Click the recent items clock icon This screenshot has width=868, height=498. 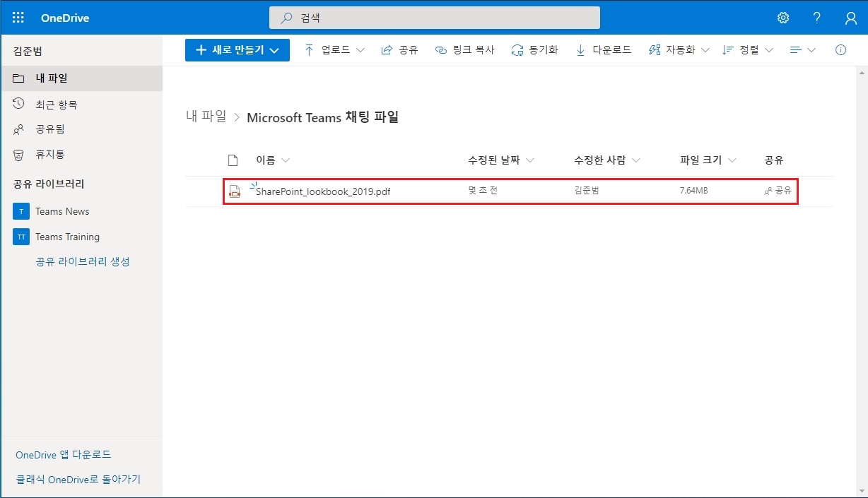click(x=19, y=105)
